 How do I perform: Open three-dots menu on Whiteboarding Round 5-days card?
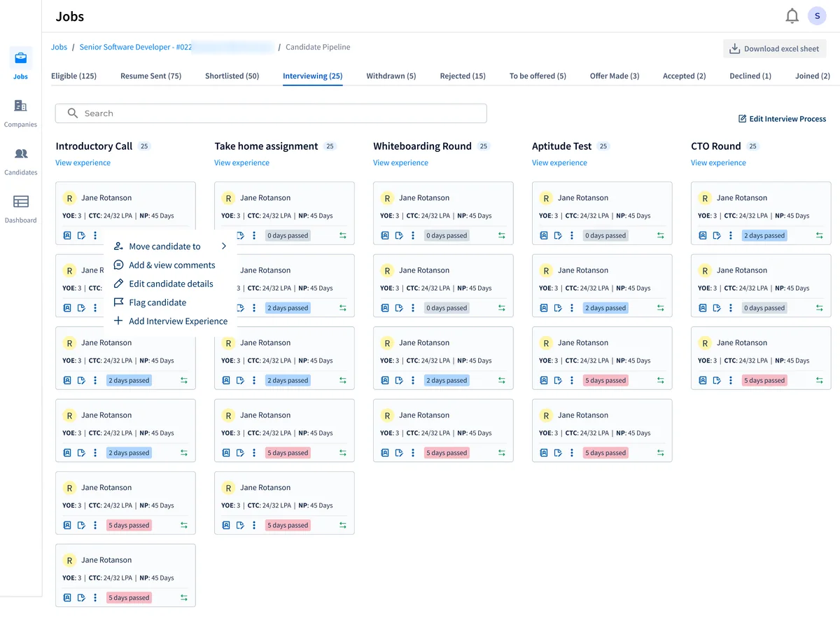click(x=413, y=453)
